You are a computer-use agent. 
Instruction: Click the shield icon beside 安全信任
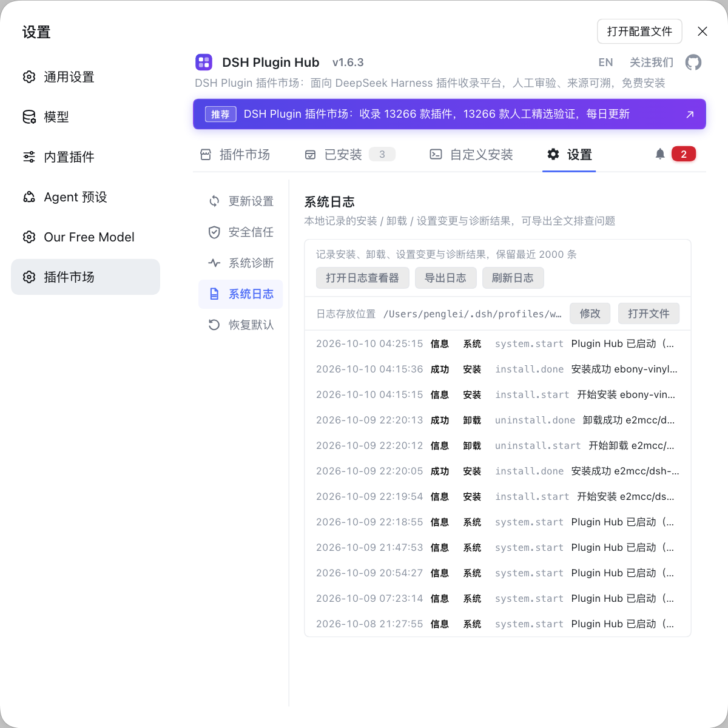click(214, 232)
